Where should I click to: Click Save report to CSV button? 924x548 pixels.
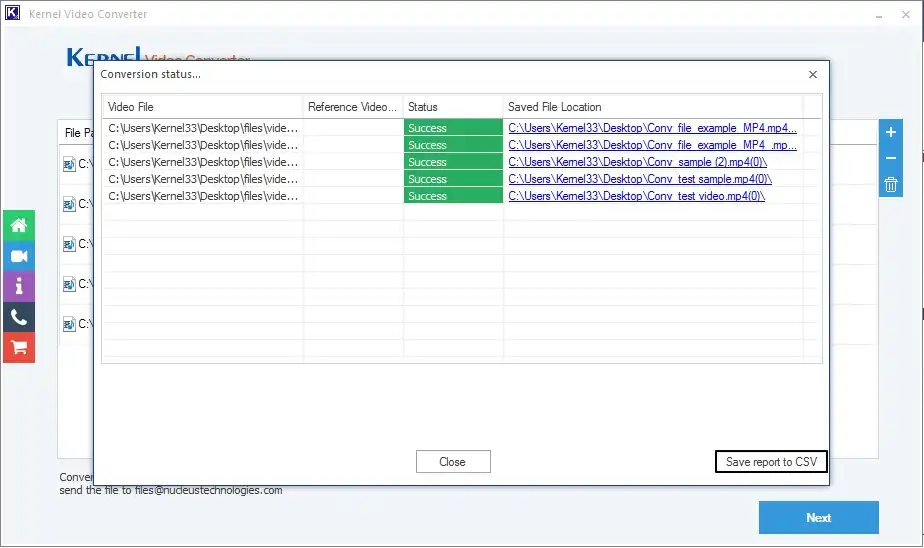point(771,462)
